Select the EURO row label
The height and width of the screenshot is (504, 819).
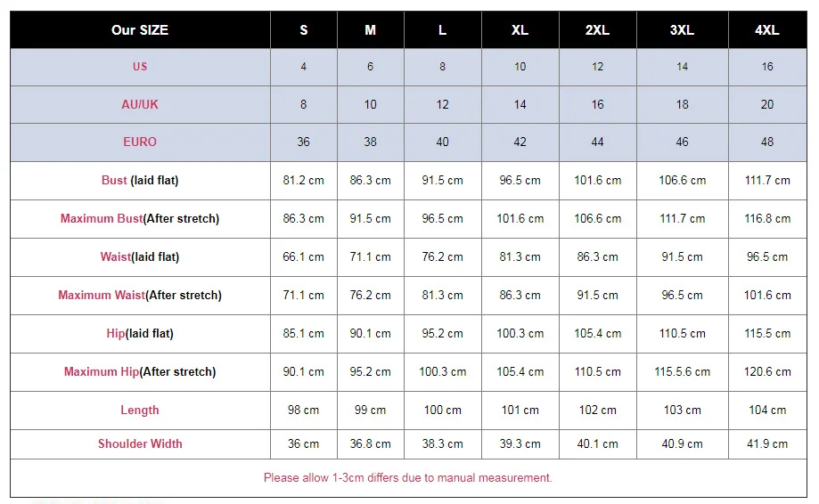click(140, 142)
